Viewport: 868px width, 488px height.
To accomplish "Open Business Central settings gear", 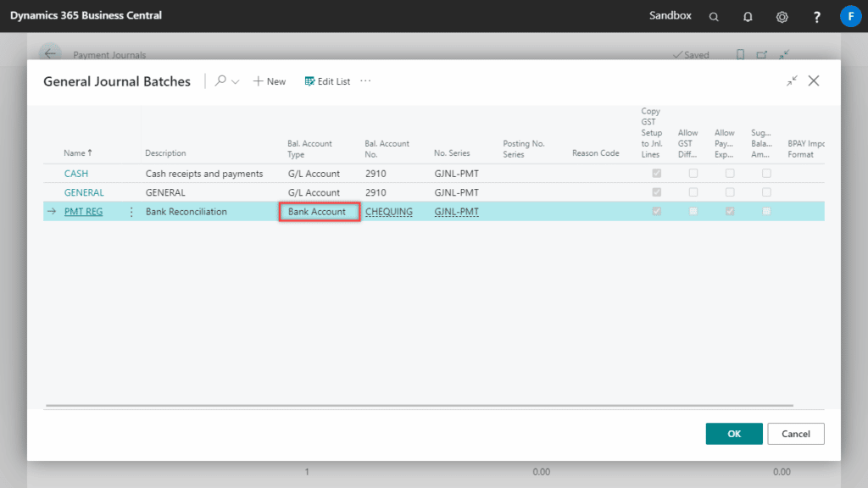I will [782, 16].
